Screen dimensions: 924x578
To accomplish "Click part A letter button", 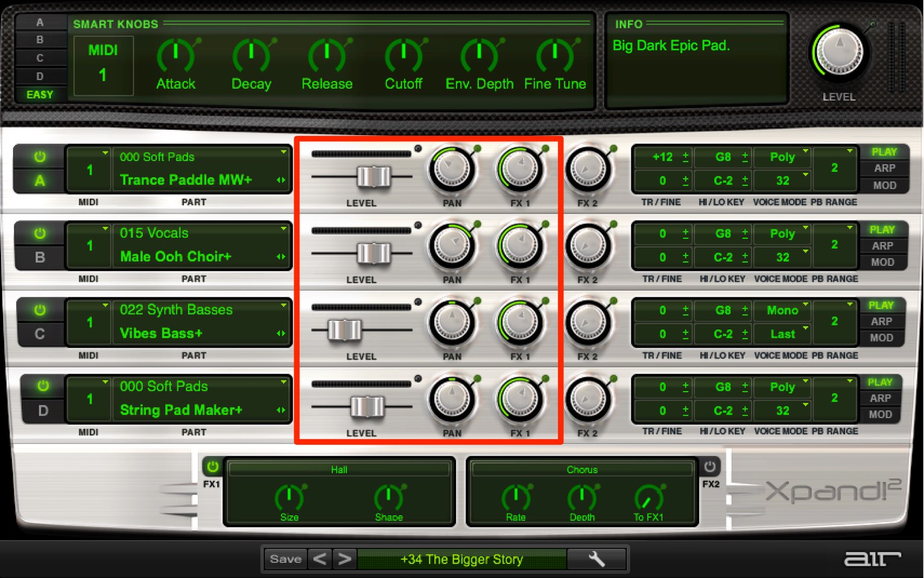I will coord(40,180).
